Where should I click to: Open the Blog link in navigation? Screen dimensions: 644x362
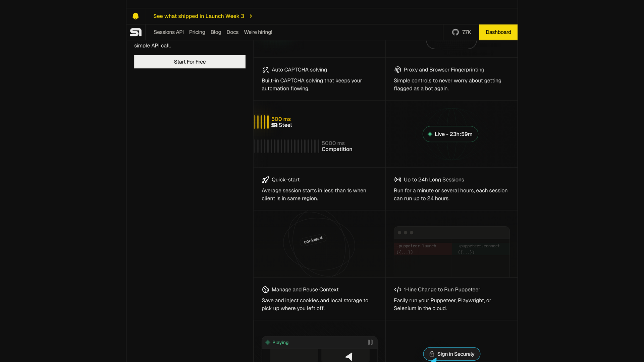[216, 32]
